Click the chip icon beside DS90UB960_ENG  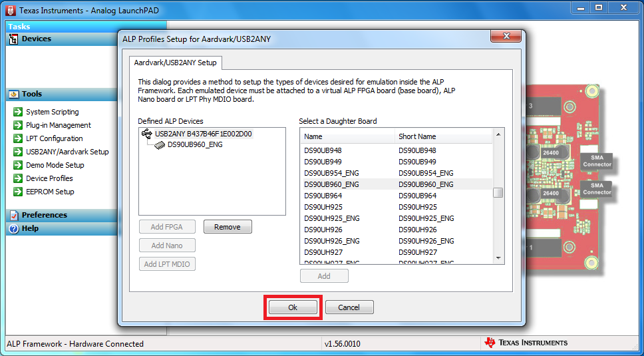point(160,144)
